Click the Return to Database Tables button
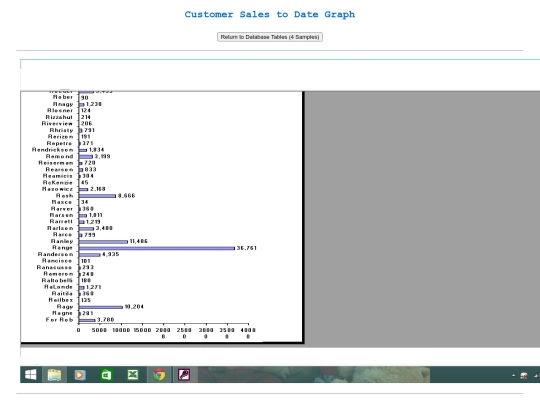 [270, 37]
